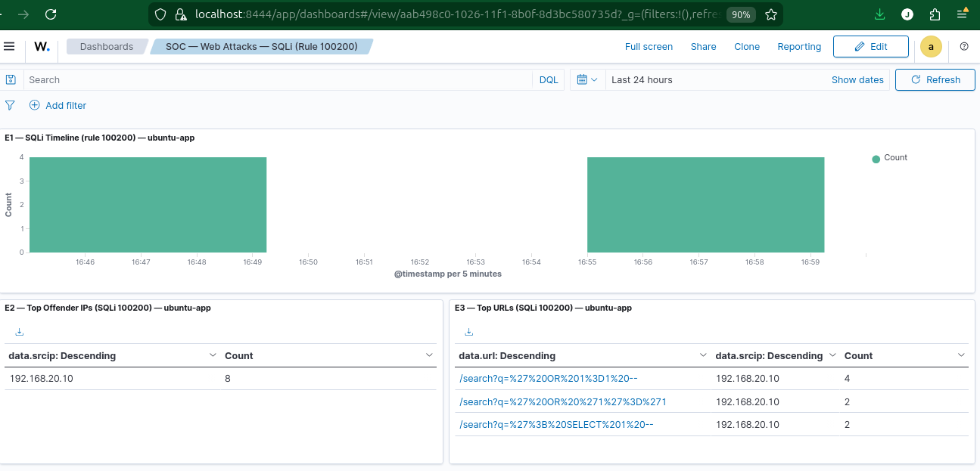Screen dimensions: 980x471
Task: Open the Last 24 hours time range
Action: pyautogui.click(x=642, y=79)
